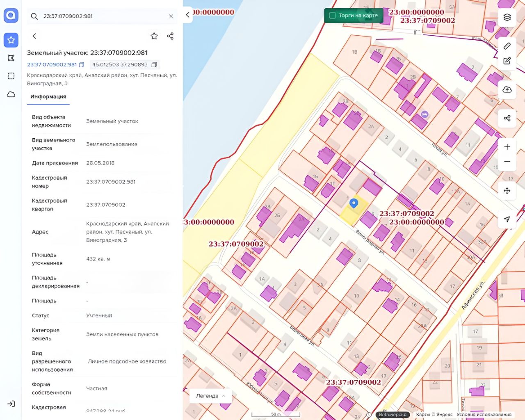
Task: Click Личное подсобное хозяйство value
Action: (x=127, y=361)
